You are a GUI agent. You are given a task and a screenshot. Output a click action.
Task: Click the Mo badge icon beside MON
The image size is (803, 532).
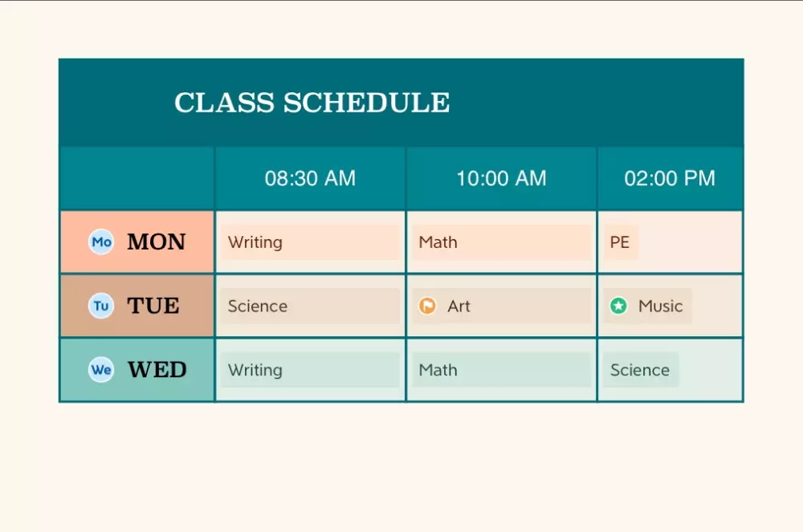point(101,242)
